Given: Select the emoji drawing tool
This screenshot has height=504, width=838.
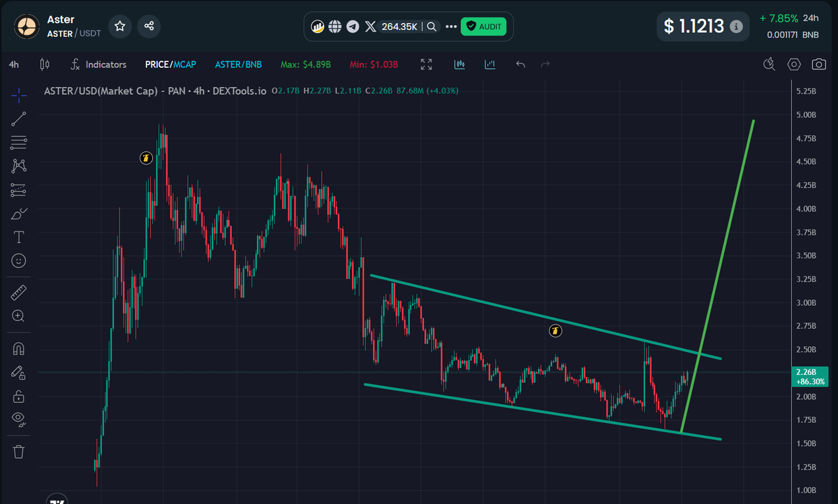Looking at the screenshot, I should (x=18, y=260).
